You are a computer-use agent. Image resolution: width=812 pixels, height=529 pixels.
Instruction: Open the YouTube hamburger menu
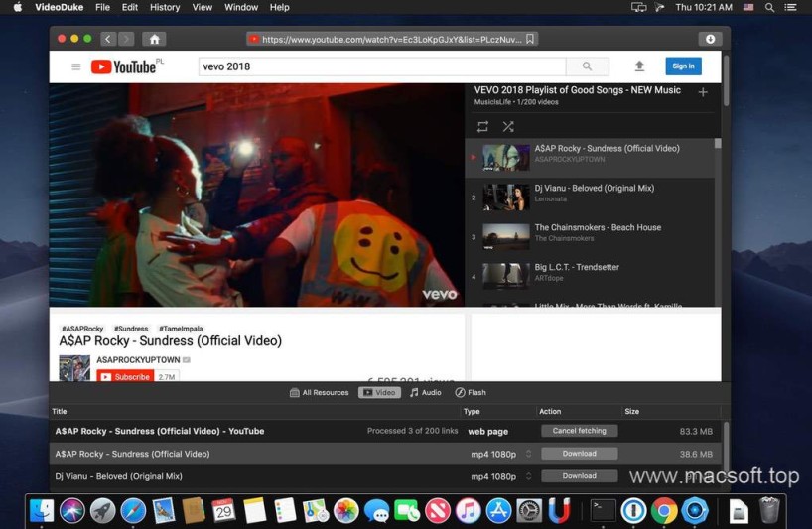pyautogui.click(x=75, y=66)
